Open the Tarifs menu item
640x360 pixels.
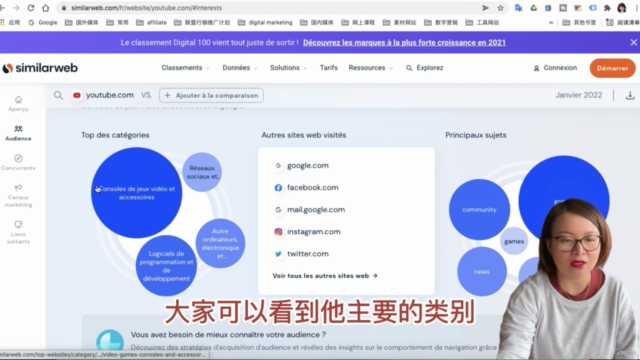329,68
